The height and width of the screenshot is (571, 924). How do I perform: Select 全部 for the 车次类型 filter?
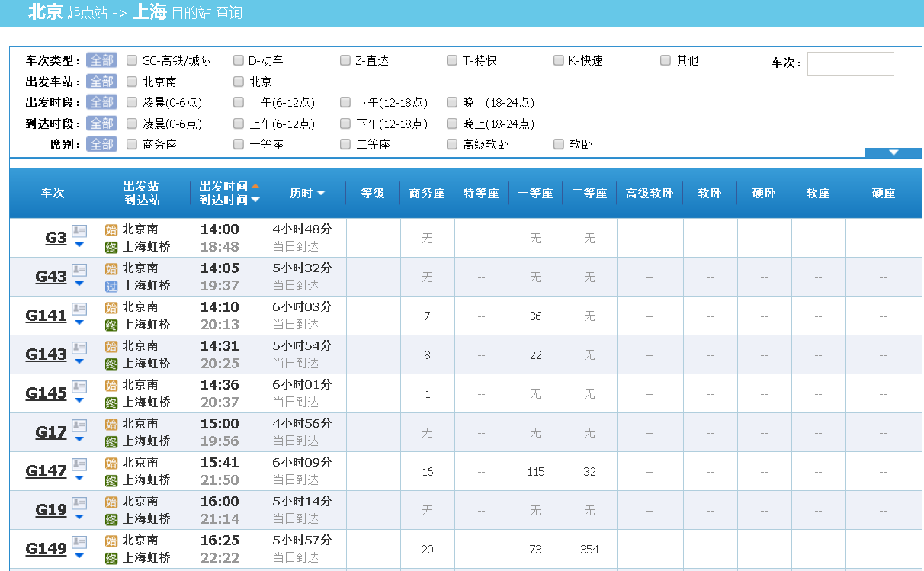point(101,60)
